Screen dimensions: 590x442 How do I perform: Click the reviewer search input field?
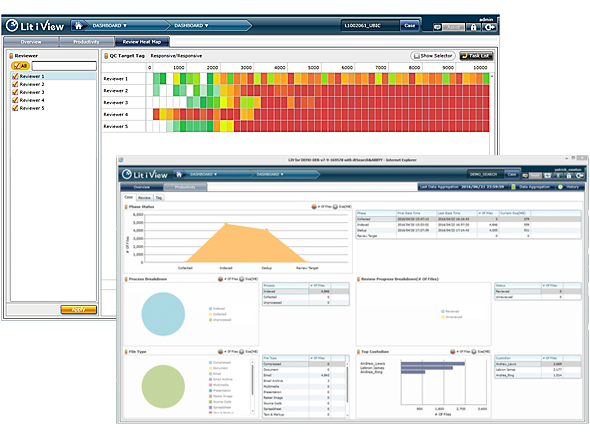coord(64,66)
